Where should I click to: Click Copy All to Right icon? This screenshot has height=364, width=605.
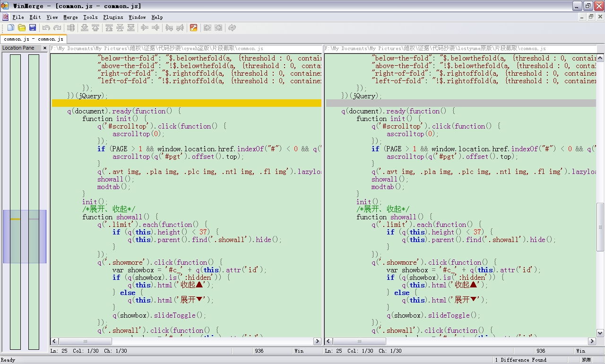207,28
